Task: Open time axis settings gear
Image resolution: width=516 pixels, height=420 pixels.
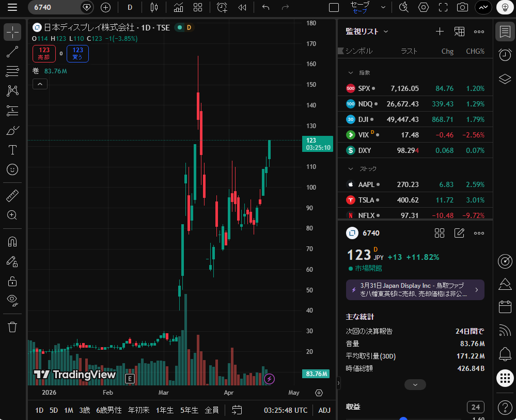Action: tap(319, 393)
